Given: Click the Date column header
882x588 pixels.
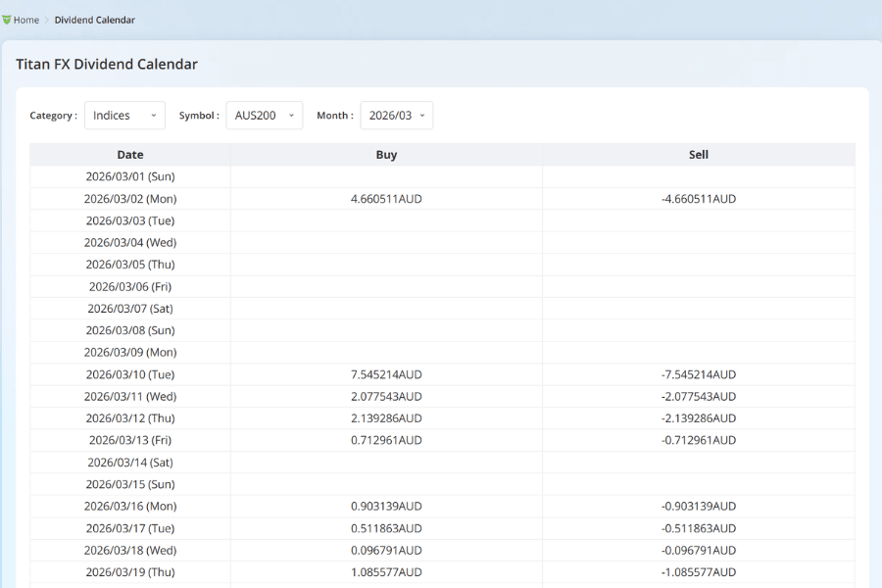Looking at the screenshot, I should [130, 155].
